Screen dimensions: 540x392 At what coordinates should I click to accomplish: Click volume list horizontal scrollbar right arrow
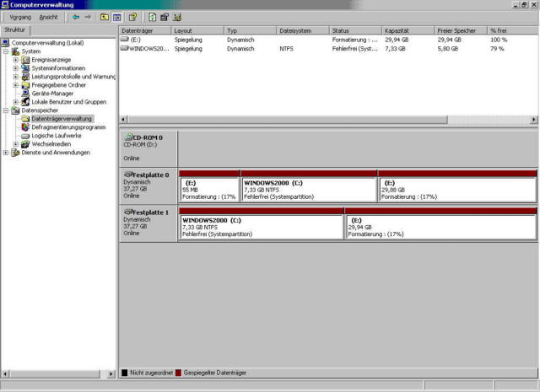click(x=534, y=120)
